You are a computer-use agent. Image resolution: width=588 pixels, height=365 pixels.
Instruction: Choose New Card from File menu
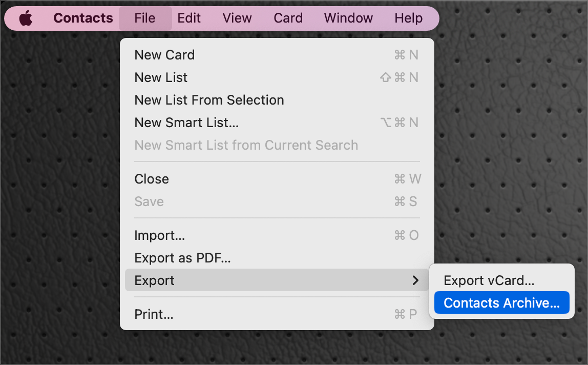click(x=164, y=55)
